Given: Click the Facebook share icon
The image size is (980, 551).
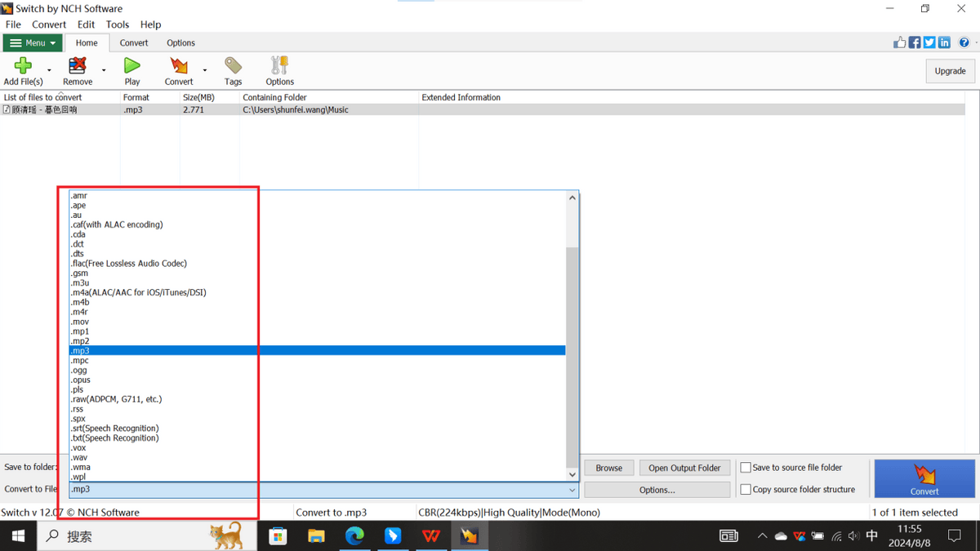Looking at the screenshot, I should coord(915,42).
